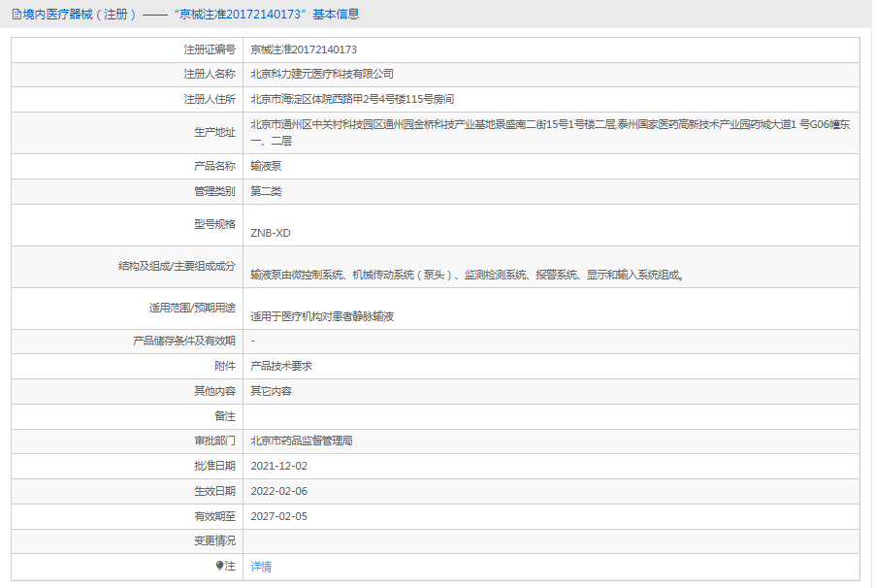Click the 有效期至 label
This screenshot has width=876, height=588.
click(214, 516)
